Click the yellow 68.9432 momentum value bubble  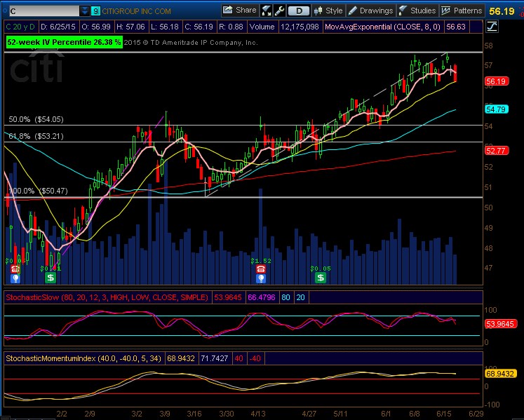pos(501,374)
